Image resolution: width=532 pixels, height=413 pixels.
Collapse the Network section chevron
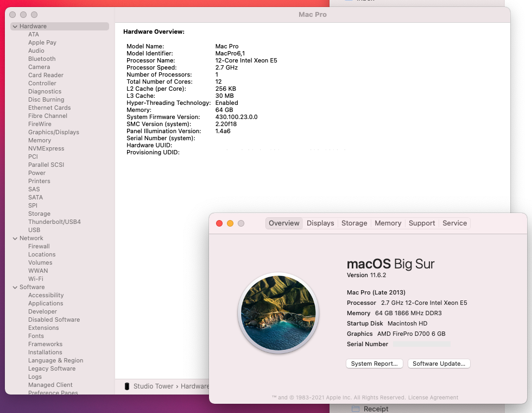tap(15, 238)
